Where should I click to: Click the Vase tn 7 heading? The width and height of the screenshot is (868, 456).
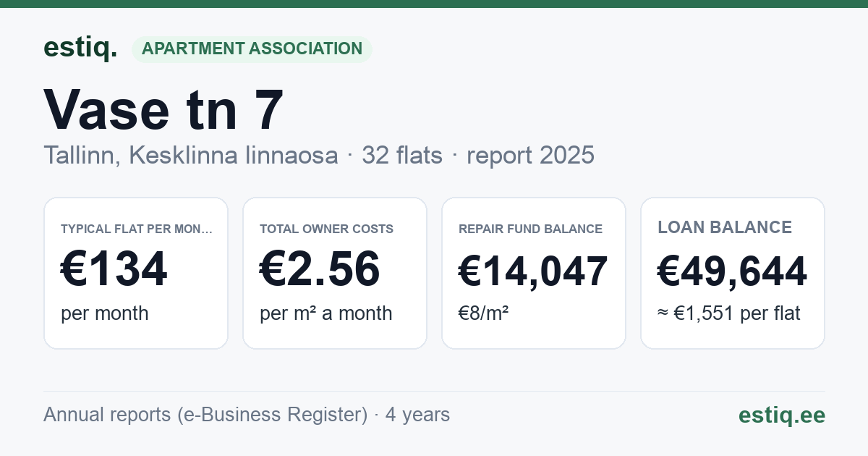pos(163,110)
